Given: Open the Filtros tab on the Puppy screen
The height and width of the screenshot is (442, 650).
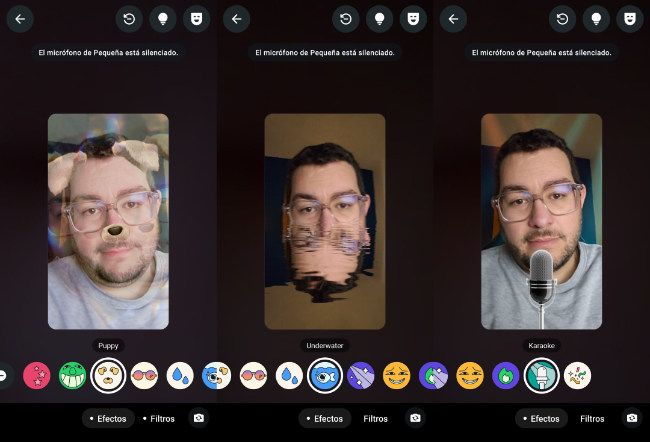Looking at the screenshot, I should pos(159,419).
